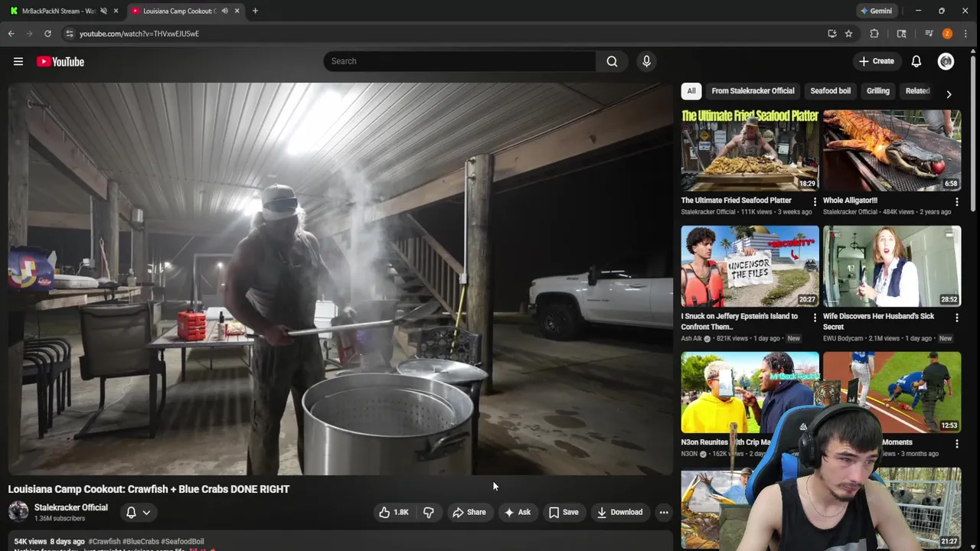Open Chrome media controls icon
Viewport: 980px width, 551px height.
[929, 34]
